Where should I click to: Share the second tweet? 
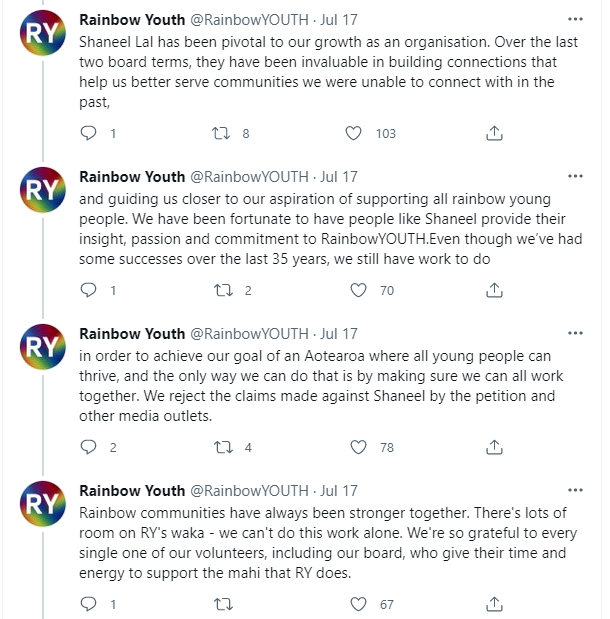493,290
